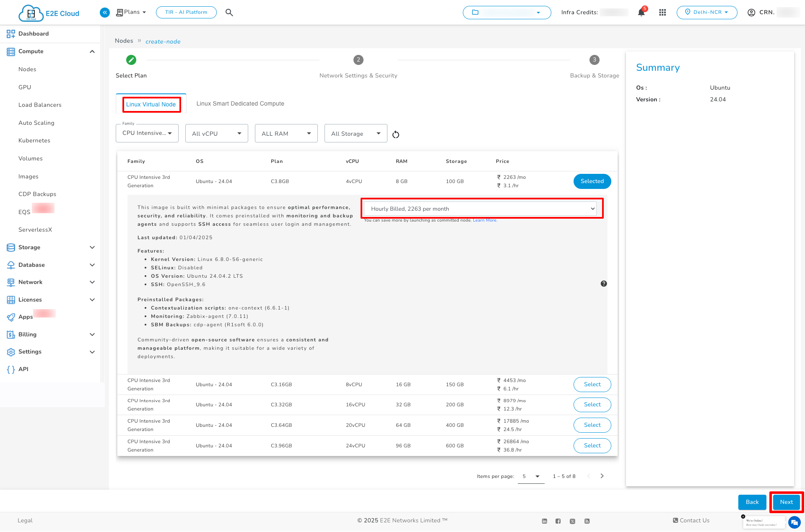Select the C3.32GB plan
The height and width of the screenshot is (532, 805).
tap(592, 404)
